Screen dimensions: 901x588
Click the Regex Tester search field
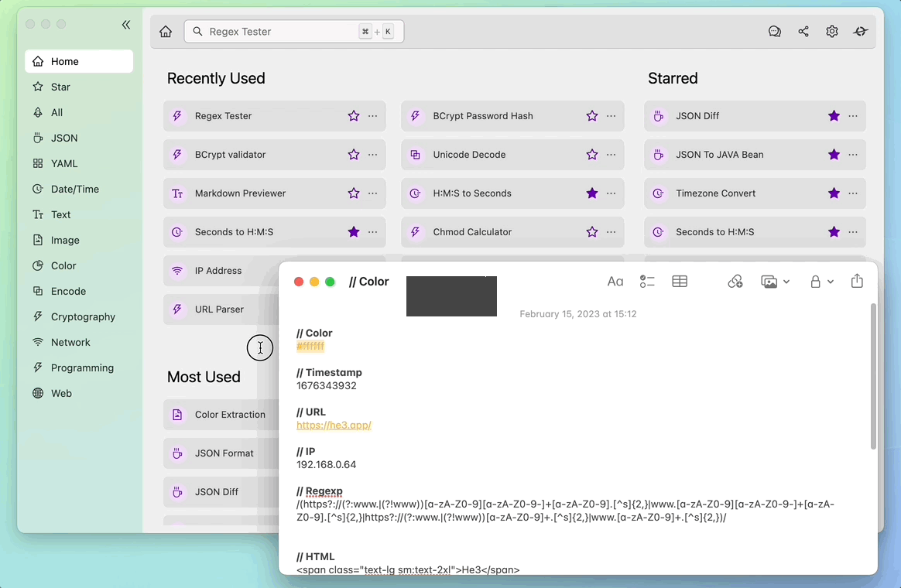(293, 32)
